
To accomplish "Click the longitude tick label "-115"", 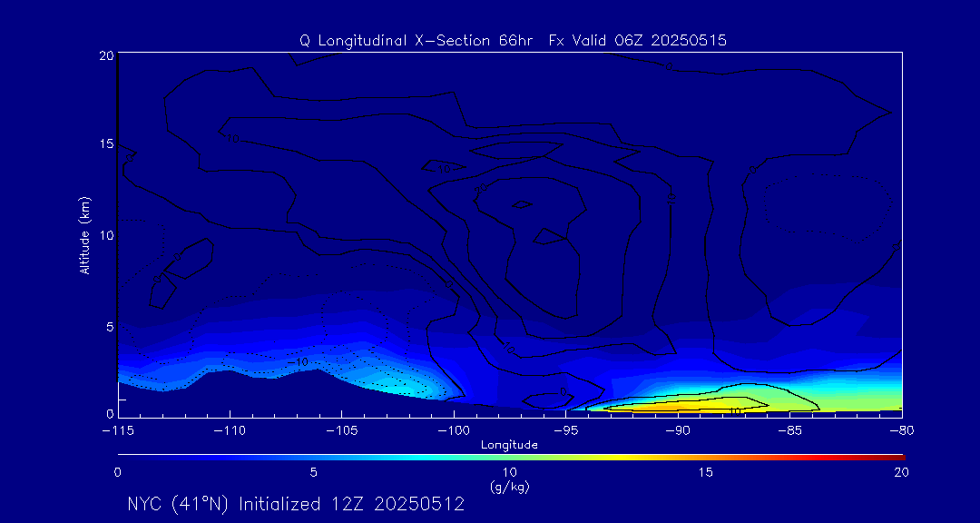I will click(117, 430).
